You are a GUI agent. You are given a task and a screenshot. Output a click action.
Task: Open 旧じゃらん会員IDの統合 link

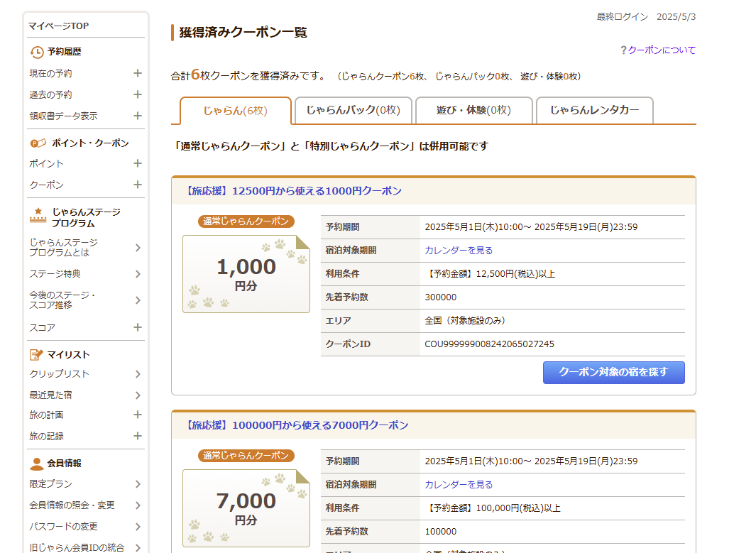[77, 548]
